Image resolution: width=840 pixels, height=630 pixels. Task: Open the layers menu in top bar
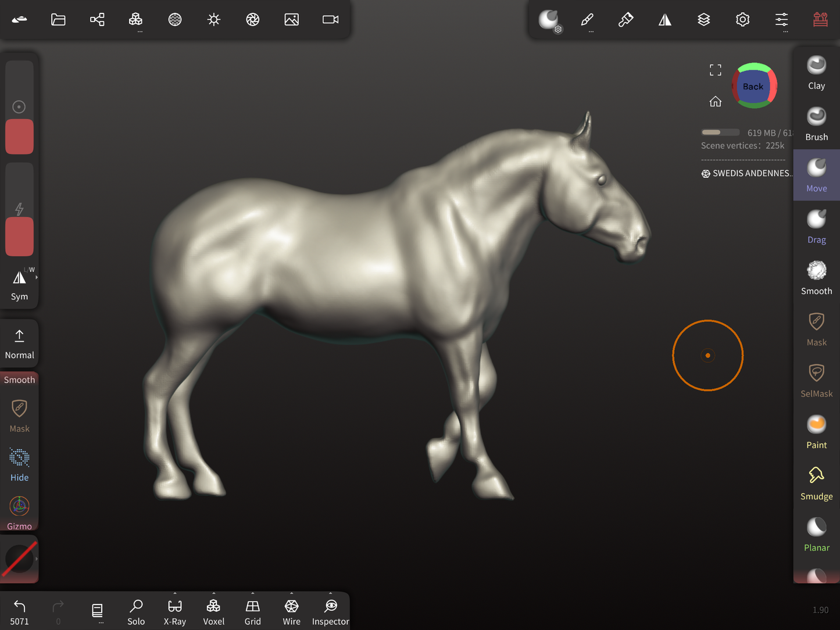coord(703,20)
